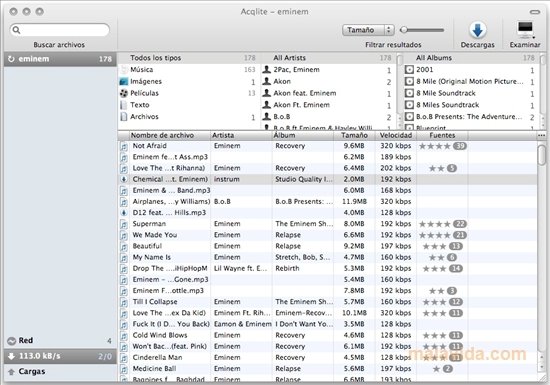Viewport: 550px width, 385px height.
Task: Filter by Akon Ft. Eminem artist
Action: click(329, 105)
